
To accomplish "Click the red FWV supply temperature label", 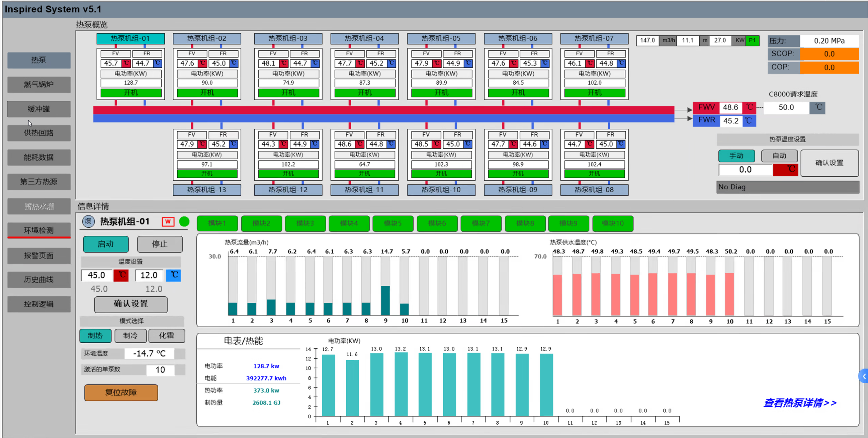I will coord(706,107).
